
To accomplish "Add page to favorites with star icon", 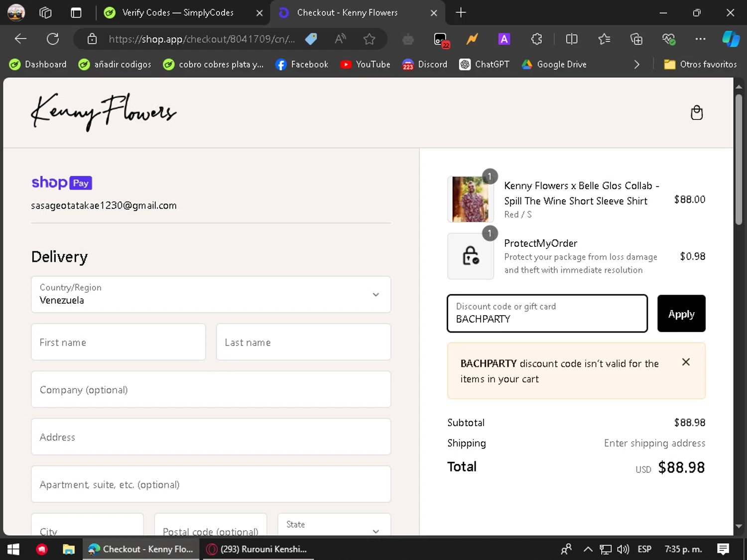I will tap(369, 39).
